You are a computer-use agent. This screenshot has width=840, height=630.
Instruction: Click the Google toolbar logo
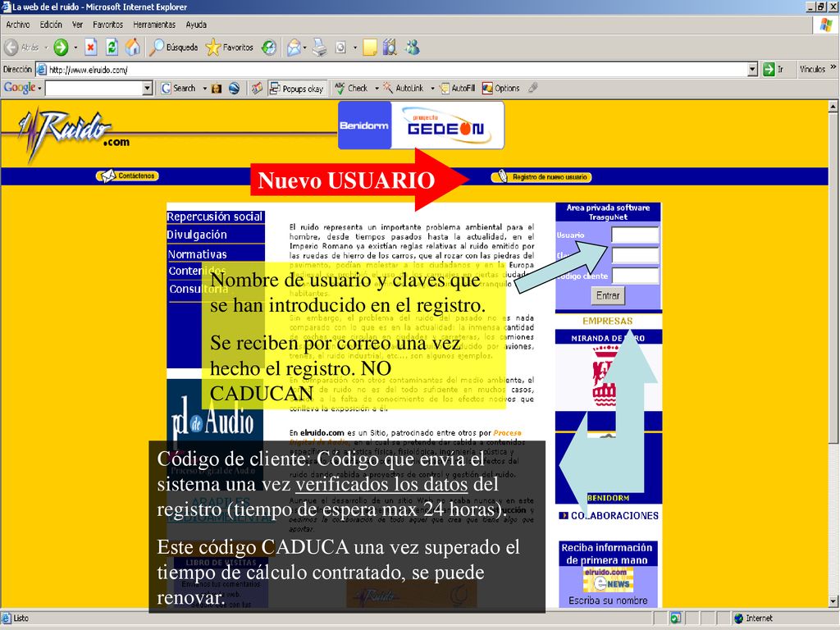pos(20,88)
